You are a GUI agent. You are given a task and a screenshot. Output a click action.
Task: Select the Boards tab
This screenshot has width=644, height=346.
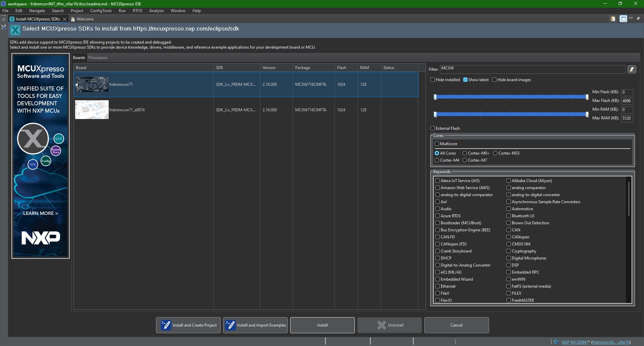coord(79,58)
